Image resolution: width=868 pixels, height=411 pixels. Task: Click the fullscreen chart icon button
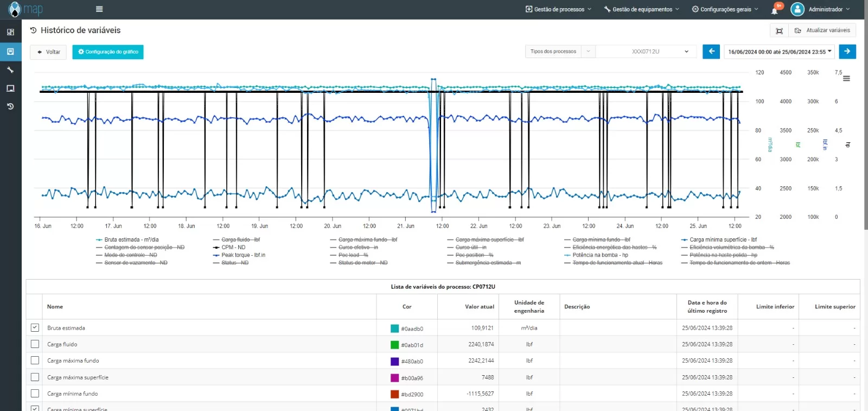pyautogui.click(x=779, y=31)
